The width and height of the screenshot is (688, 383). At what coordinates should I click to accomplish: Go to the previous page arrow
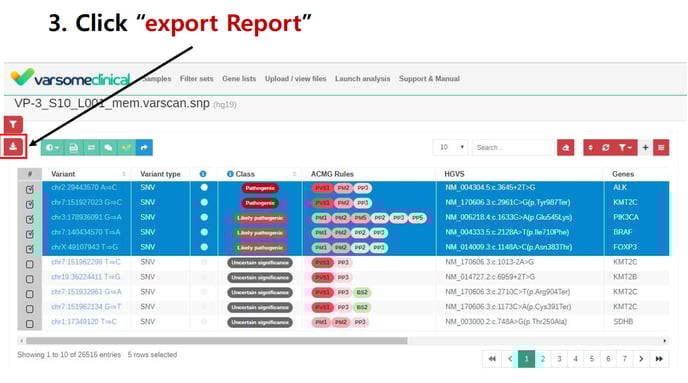[510, 359]
